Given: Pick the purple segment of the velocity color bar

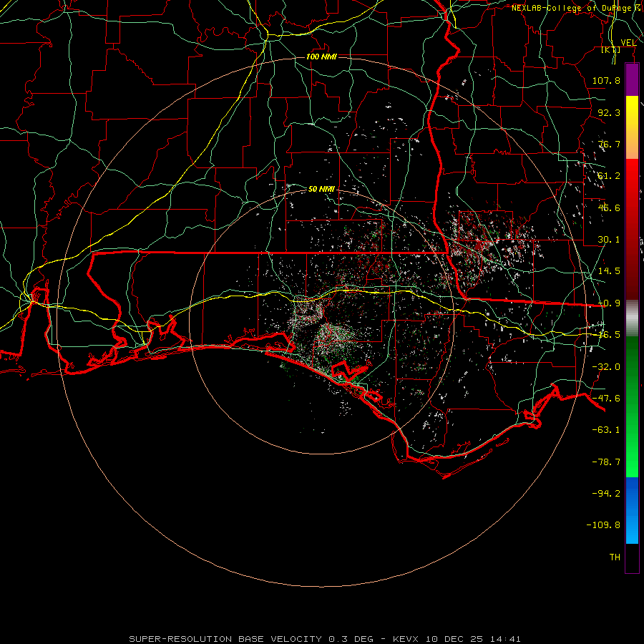Looking at the screenshot, I should (x=632, y=80).
